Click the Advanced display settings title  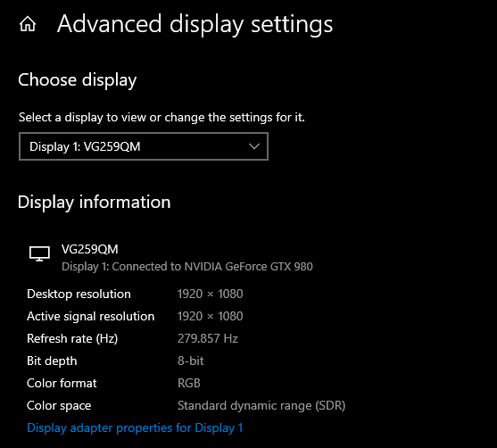[x=195, y=25]
